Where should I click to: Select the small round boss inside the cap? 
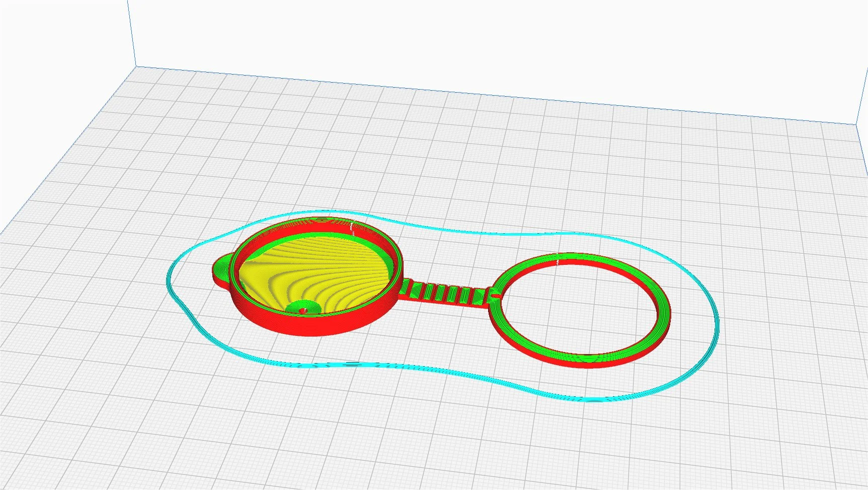pyautogui.click(x=303, y=308)
